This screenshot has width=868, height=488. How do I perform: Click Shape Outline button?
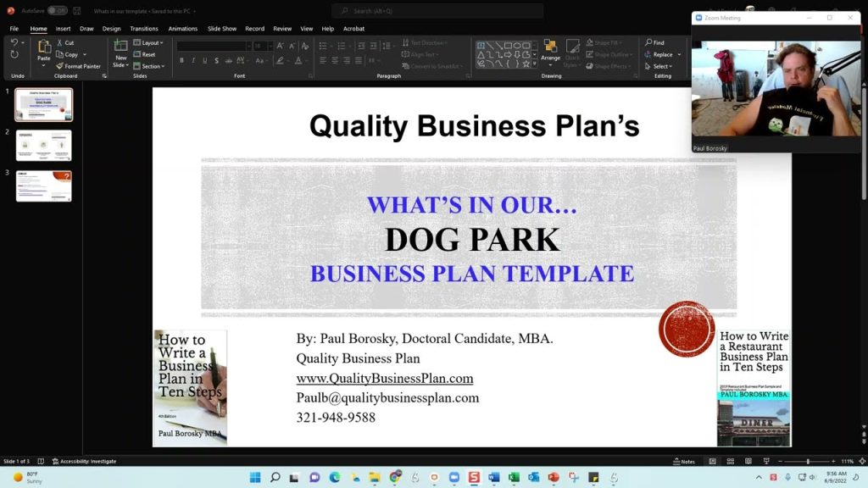[x=608, y=55]
